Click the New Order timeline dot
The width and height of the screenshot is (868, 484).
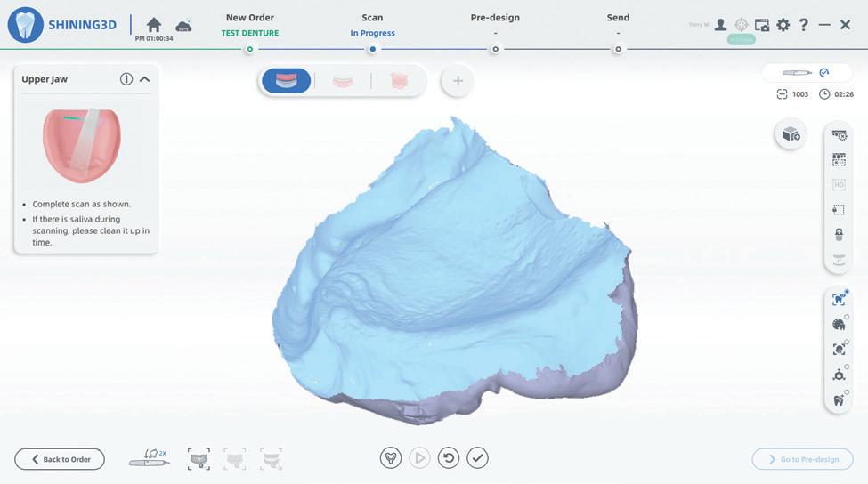click(249, 49)
